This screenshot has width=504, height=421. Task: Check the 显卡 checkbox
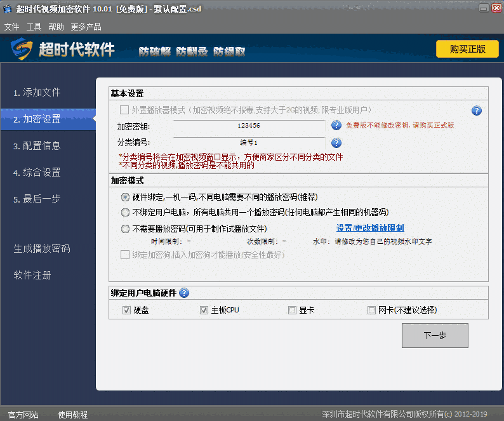coord(292,310)
